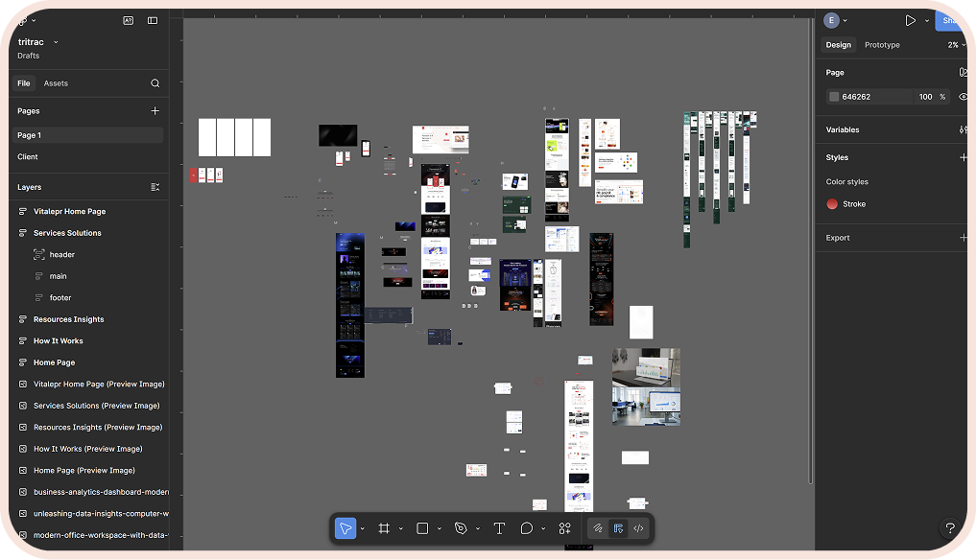Activate the Pen tool
Image resolution: width=976 pixels, height=560 pixels.
[461, 528]
